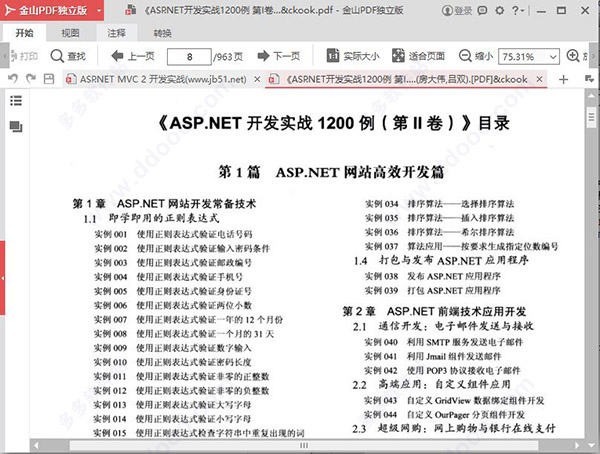Viewport: 600px width, 454px height.
Task: Open the table of contents sidebar icon
Action: 16,101
